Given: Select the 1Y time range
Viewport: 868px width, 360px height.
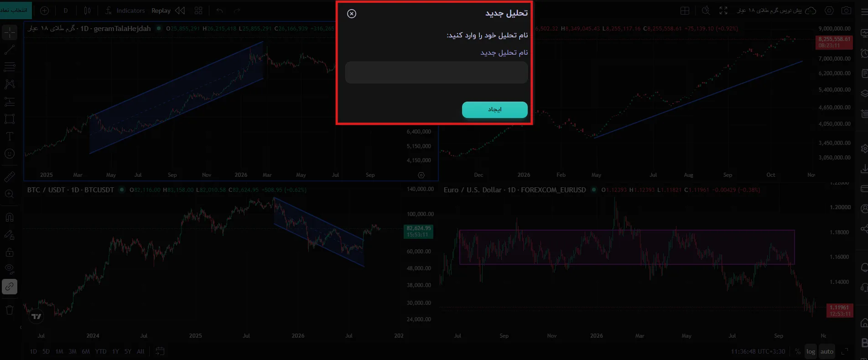Looking at the screenshot, I should coord(115,351).
